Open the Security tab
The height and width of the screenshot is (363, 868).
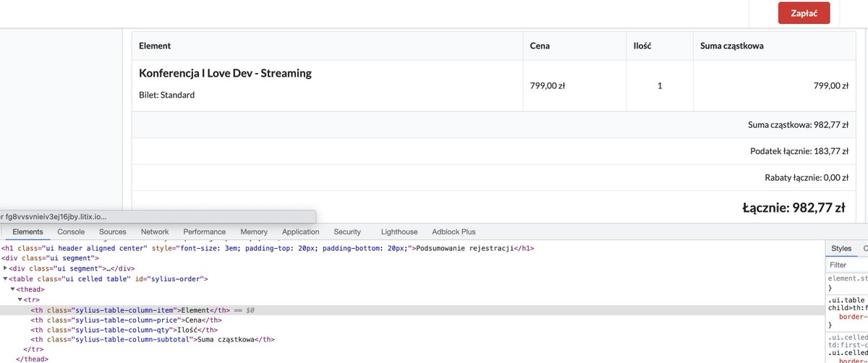point(347,232)
